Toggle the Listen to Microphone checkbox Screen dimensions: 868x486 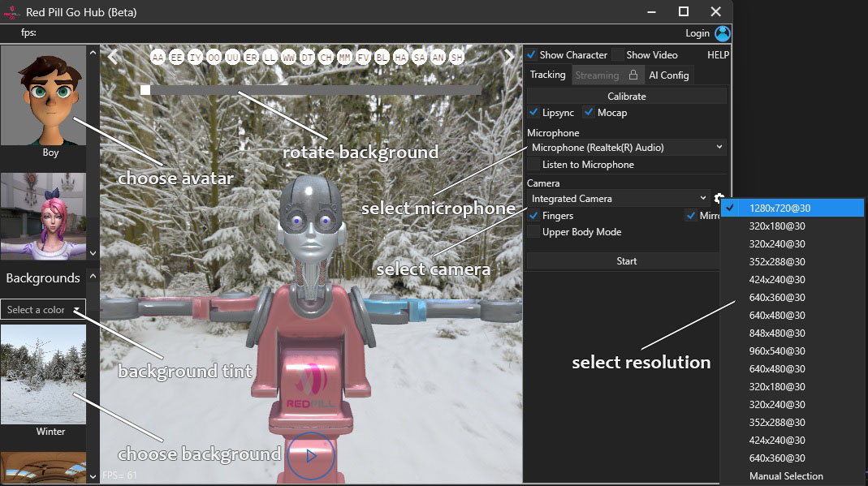(533, 165)
